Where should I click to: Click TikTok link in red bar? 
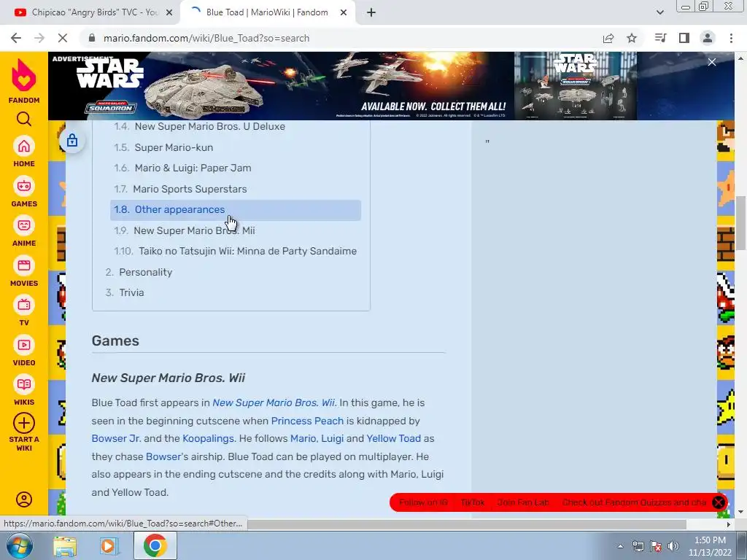click(x=473, y=502)
